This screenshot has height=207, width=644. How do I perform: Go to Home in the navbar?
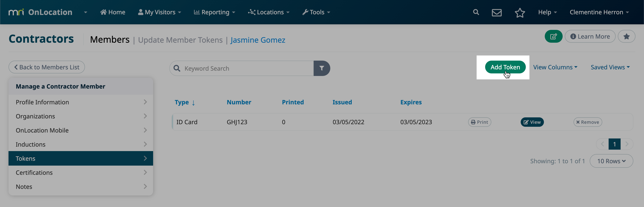[x=113, y=12]
